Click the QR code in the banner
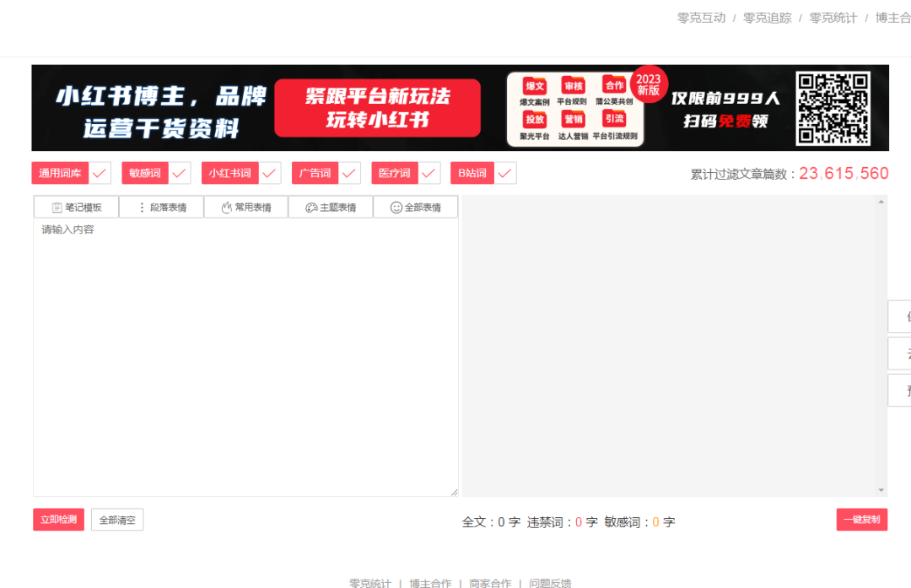This screenshot has height=588, width=911. pyautogui.click(x=833, y=108)
